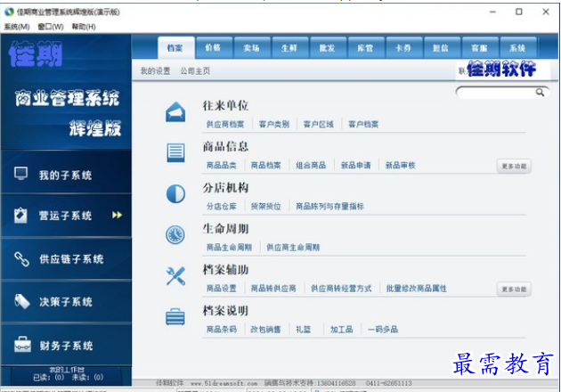The height and width of the screenshot is (392, 561).
Task: Open 供应商档案
Action: point(225,124)
